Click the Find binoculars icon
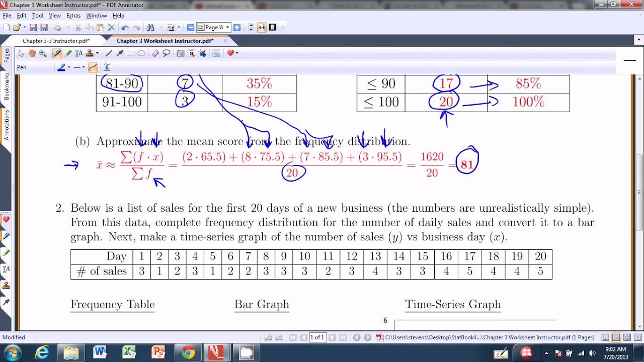644x362 pixels. click(x=150, y=28)
